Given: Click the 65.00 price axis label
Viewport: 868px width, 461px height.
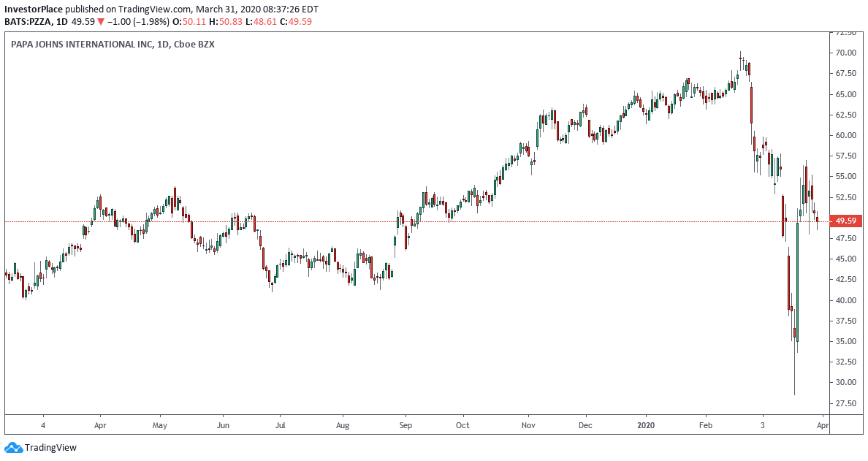Looking at the screenshot, I should pos(846,94).
